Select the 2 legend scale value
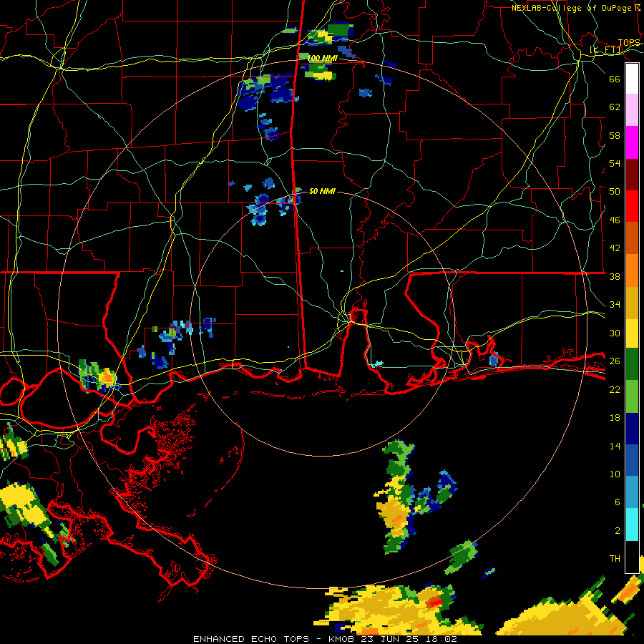This screenshot has width=644, height=644. point(617,531)
